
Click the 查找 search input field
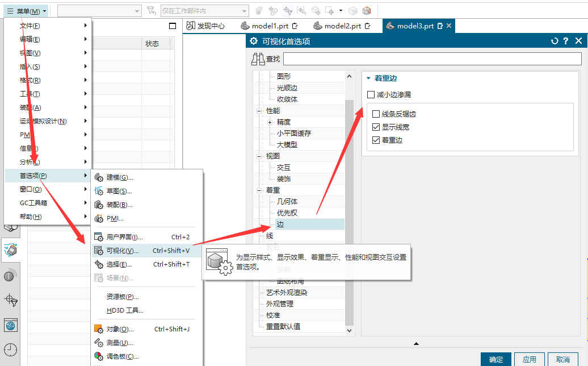click(x=432, y=59)
